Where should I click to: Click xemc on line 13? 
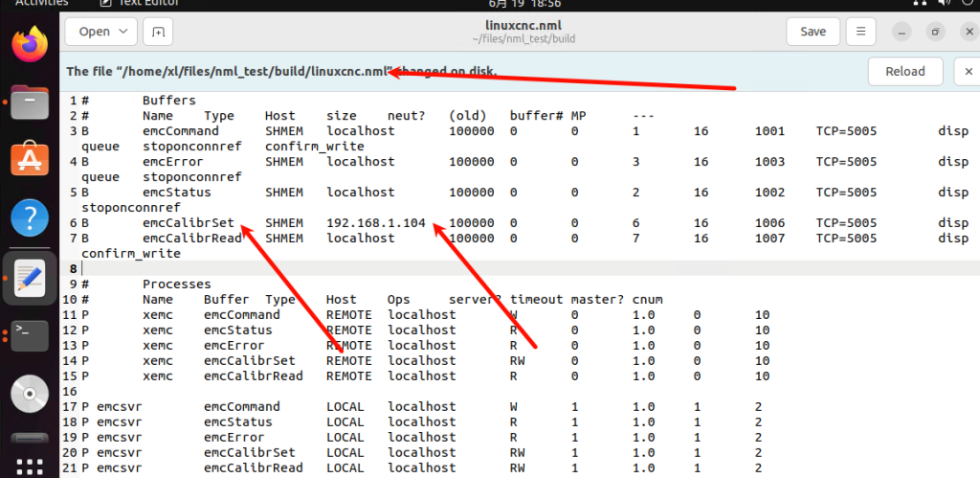(158, 346)
